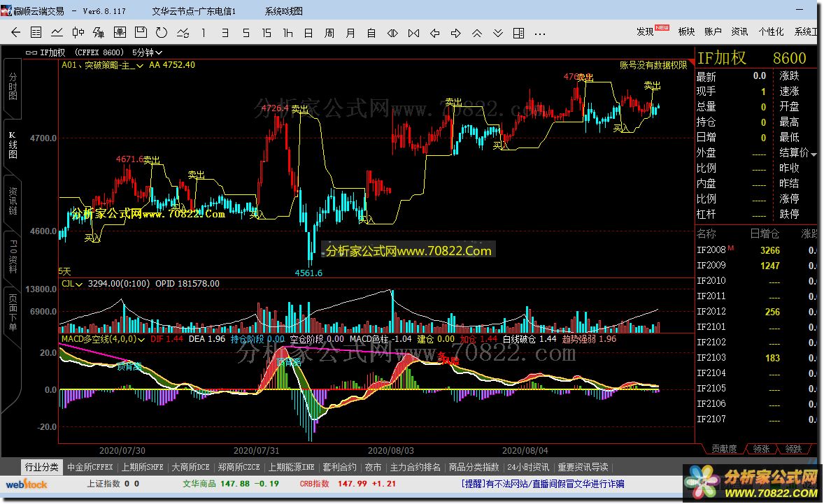Click the circular refresh toolbar icon
This screenshot has height=504, width=824.
tap(162, 33)
